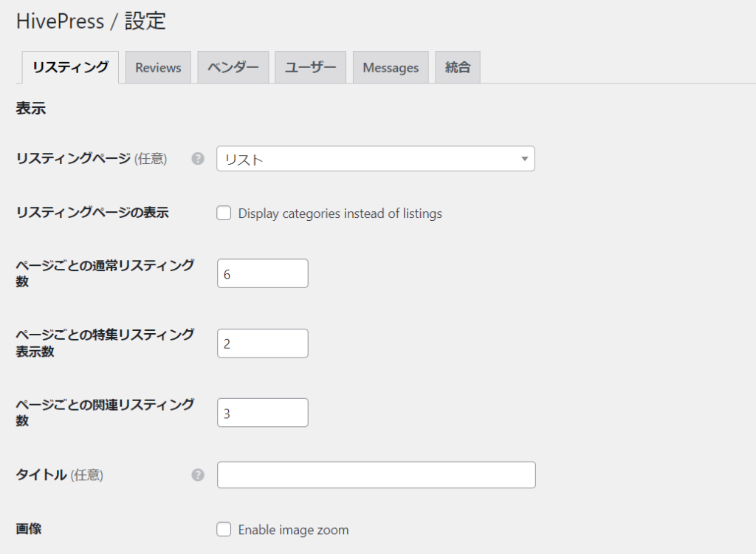Click the 画像 setting label
Screen dimensions: 756x554
(x=28, y=529)
